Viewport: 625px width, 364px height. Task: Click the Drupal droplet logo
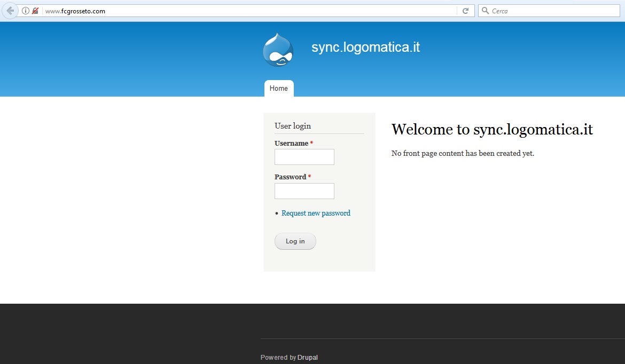(x=278, y=50)
